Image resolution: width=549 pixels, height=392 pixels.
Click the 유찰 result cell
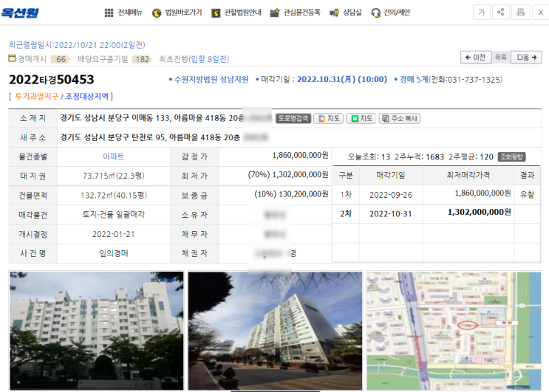pyautogui.click(x=528, y=195)
